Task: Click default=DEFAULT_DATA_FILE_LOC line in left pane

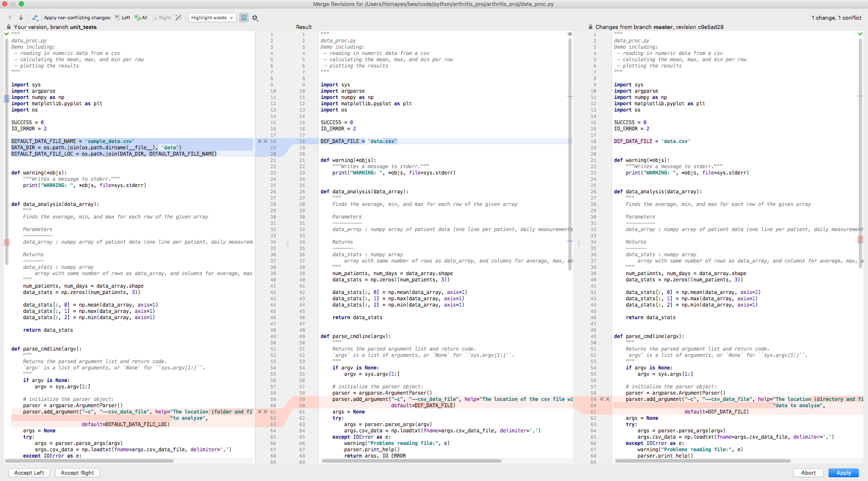Action: point(125,424)
